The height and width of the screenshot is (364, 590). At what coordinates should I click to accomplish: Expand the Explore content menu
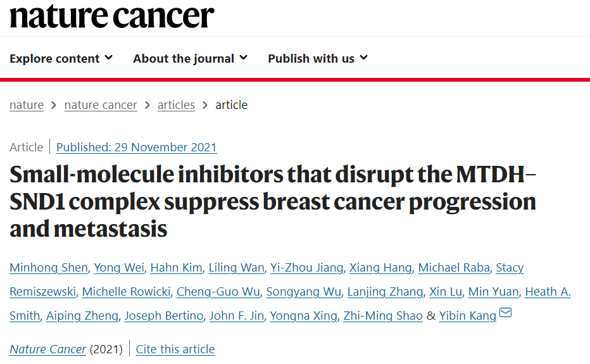pos(61,58)
